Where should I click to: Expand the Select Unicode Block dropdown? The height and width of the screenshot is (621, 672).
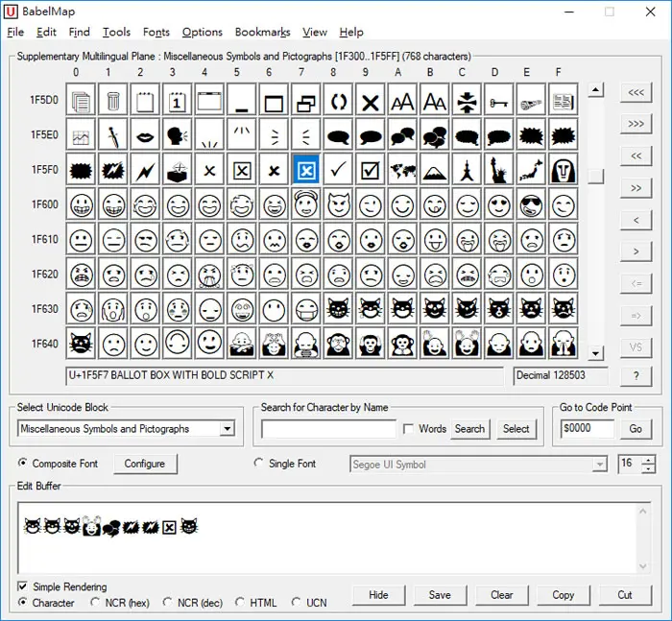click(228, 429)
